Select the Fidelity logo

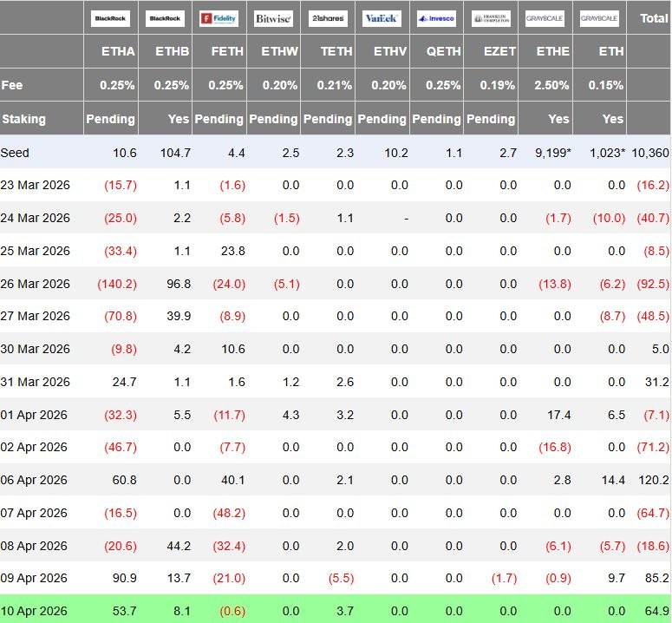tap(219, 18)
